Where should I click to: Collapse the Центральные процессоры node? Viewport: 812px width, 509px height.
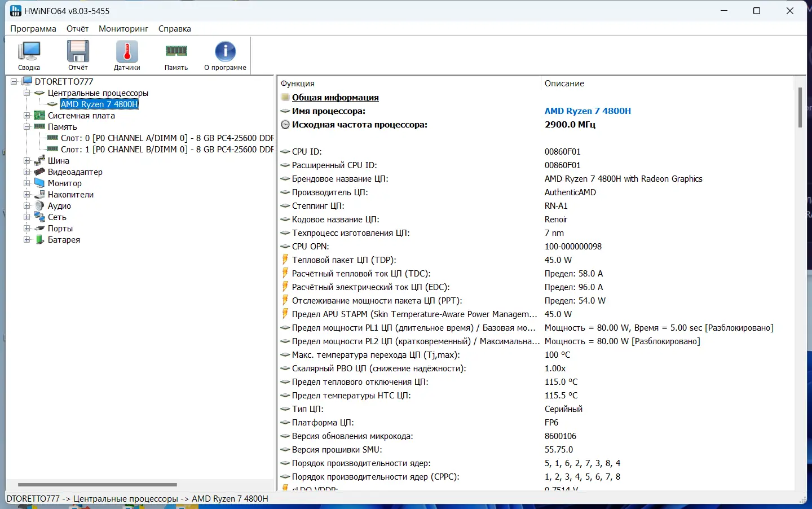tap(27, 93)
